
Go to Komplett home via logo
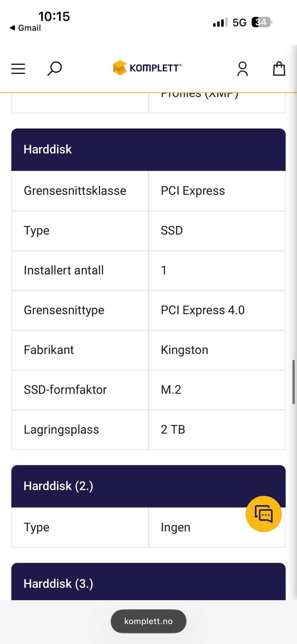(147, 68)
